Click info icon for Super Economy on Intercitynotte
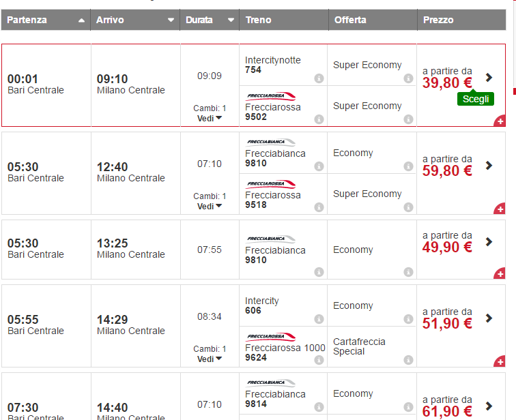 pyautogui.click(x=408, y=78)
